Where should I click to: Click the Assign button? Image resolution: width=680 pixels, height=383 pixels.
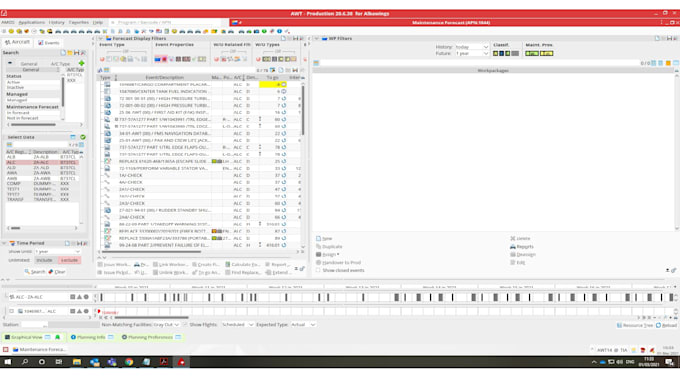pyautogui.click(x=327, y=255)
